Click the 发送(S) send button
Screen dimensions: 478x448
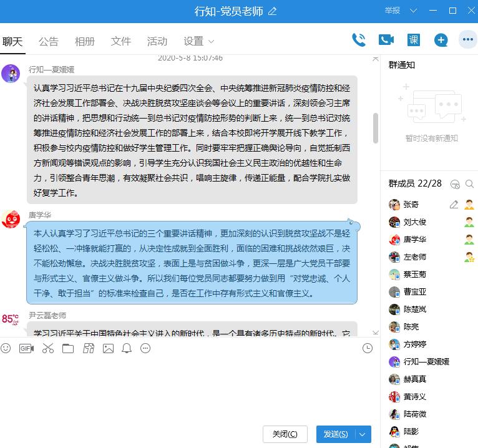pos(336,434)
